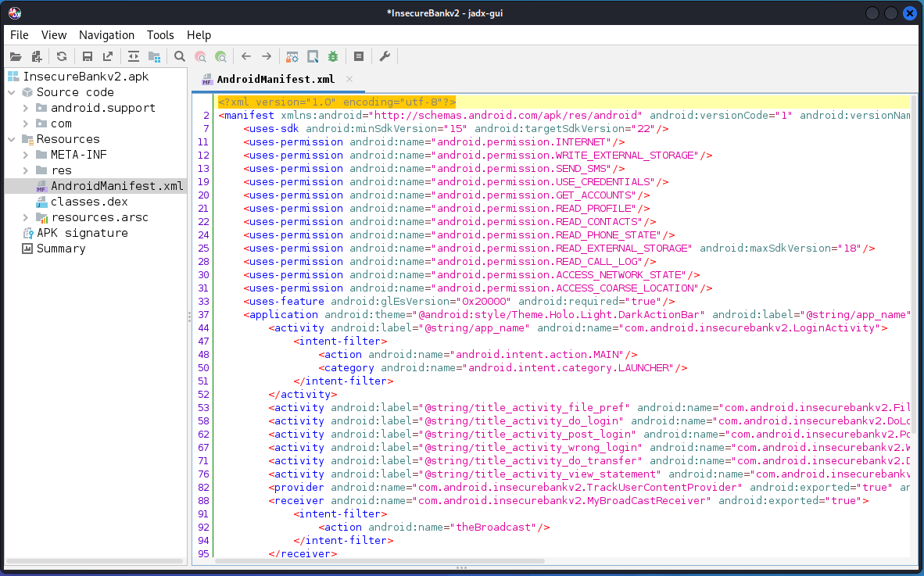The height and width of the screenshot is (576, 924).
Task: Expand the android.support package
Action: [25, 108]
